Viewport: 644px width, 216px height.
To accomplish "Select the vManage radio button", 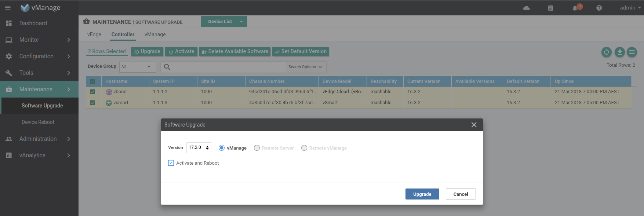I will (x=222, y=148).
